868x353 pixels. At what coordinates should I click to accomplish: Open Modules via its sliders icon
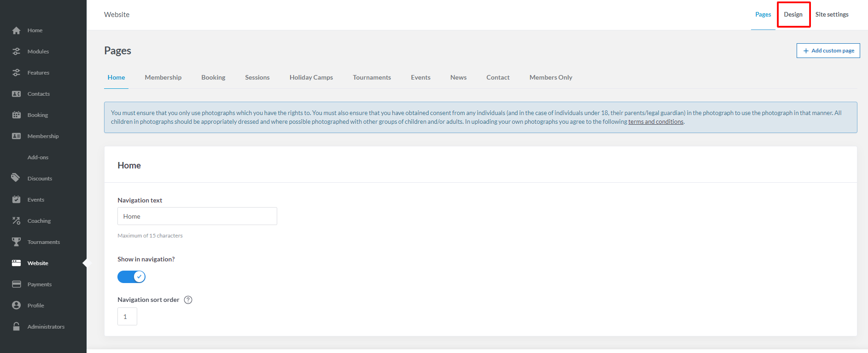pos(17,52)
